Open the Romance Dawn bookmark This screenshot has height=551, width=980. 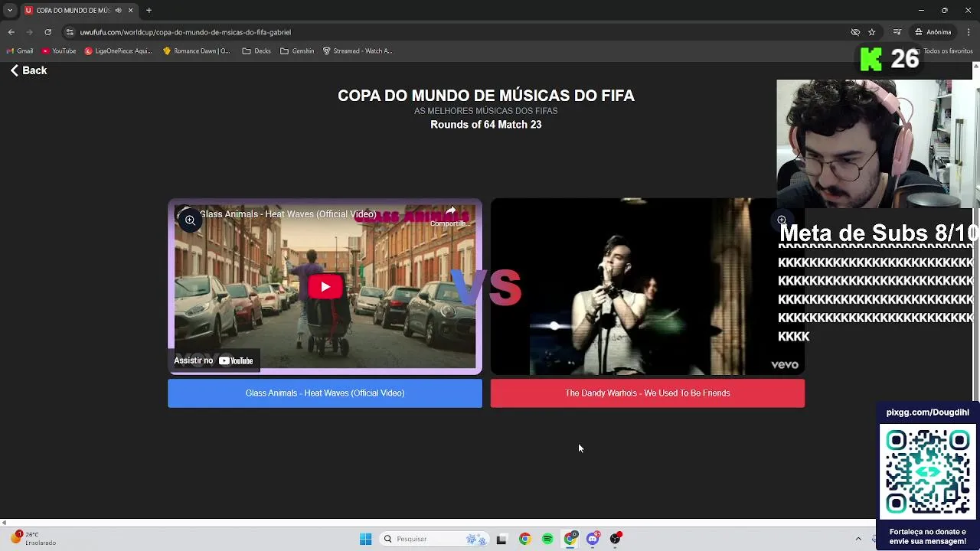point(196,51)
